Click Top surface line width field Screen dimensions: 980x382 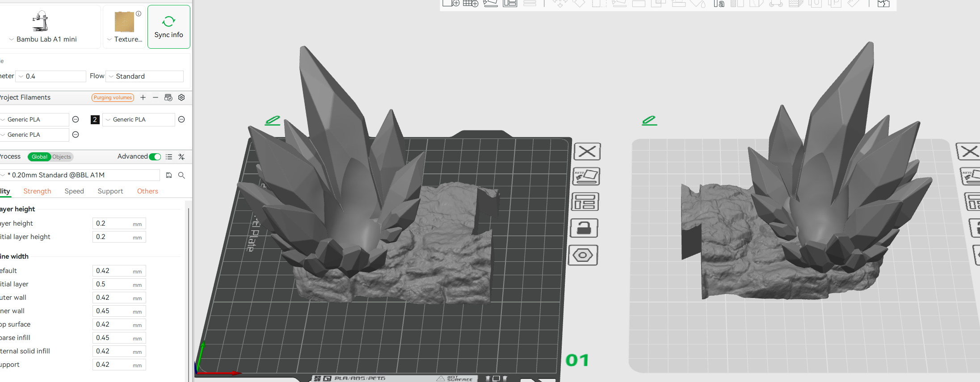pos(119,324)
